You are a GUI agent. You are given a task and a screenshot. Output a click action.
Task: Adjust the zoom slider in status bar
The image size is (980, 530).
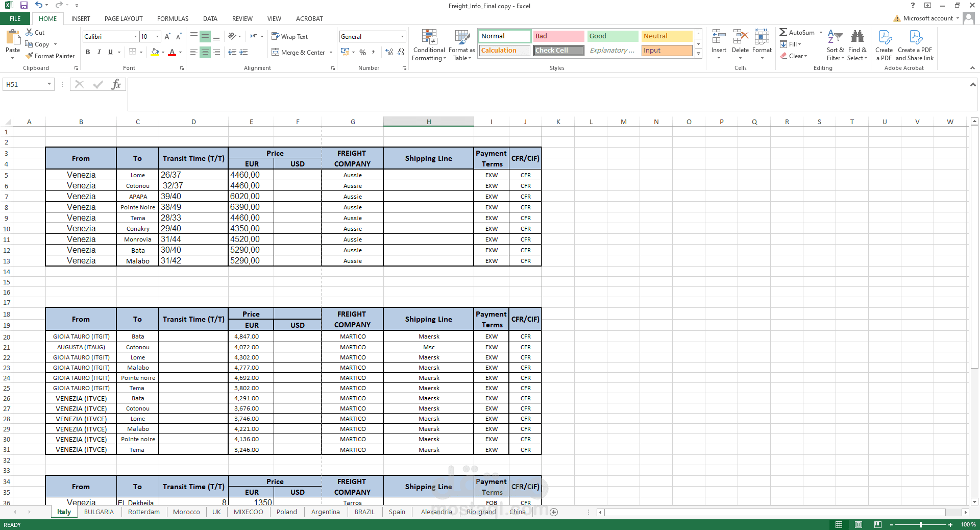click(x=921, y=524)
